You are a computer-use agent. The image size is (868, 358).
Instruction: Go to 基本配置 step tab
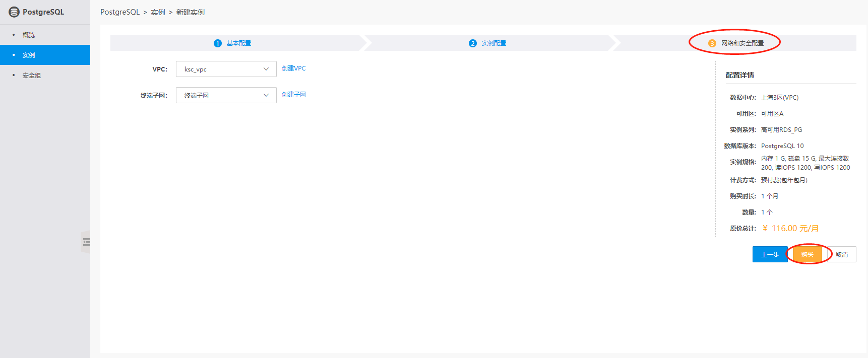point(239,43)
